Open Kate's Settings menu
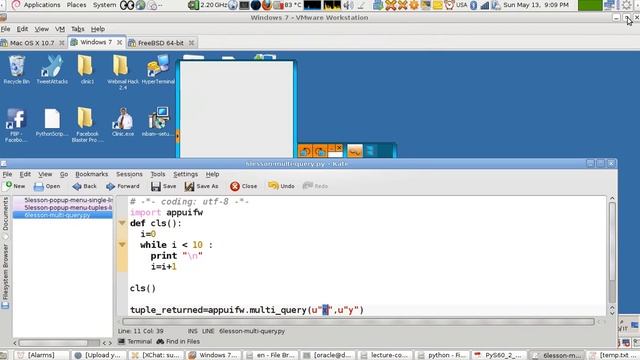This screenshot has height=360, width=640. (186, 174)
